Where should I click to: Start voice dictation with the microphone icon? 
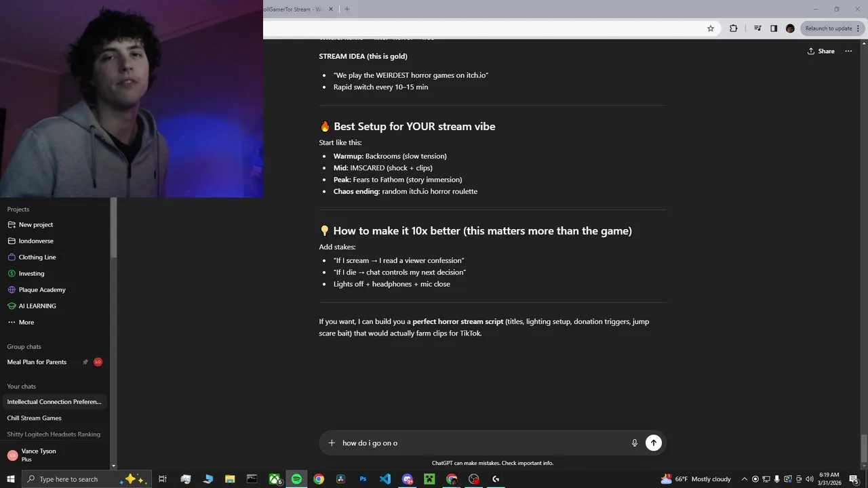(x=635, y=443)
